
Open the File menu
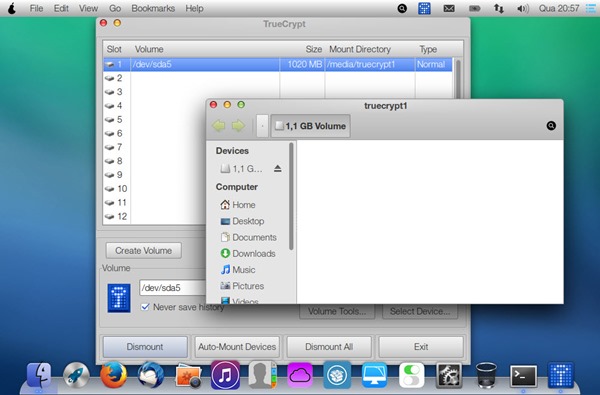(x=36, y=8)
